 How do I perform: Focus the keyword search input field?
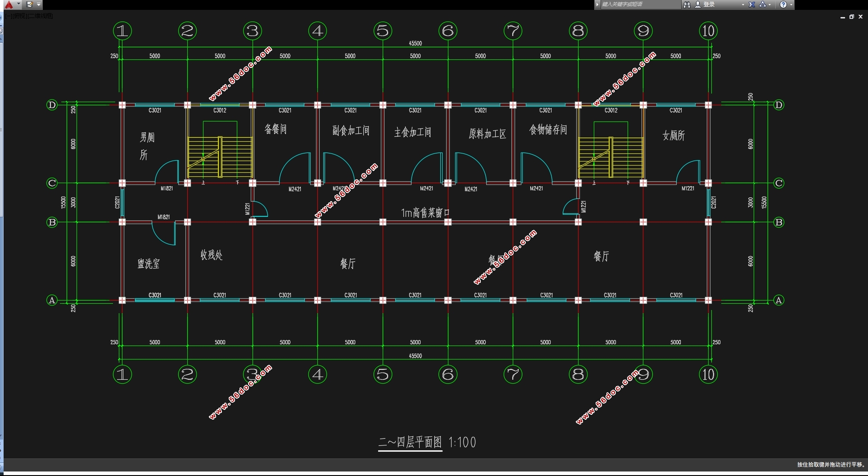point(640,4)
